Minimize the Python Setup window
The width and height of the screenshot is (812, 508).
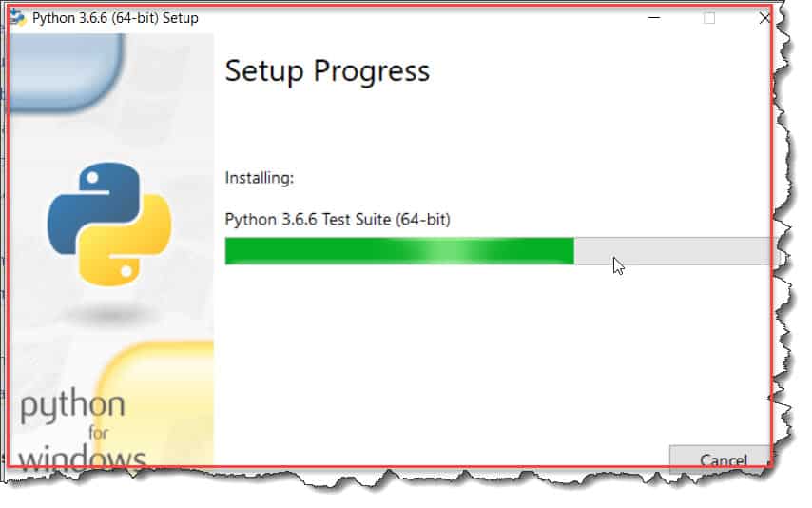[x=654, y=18]
